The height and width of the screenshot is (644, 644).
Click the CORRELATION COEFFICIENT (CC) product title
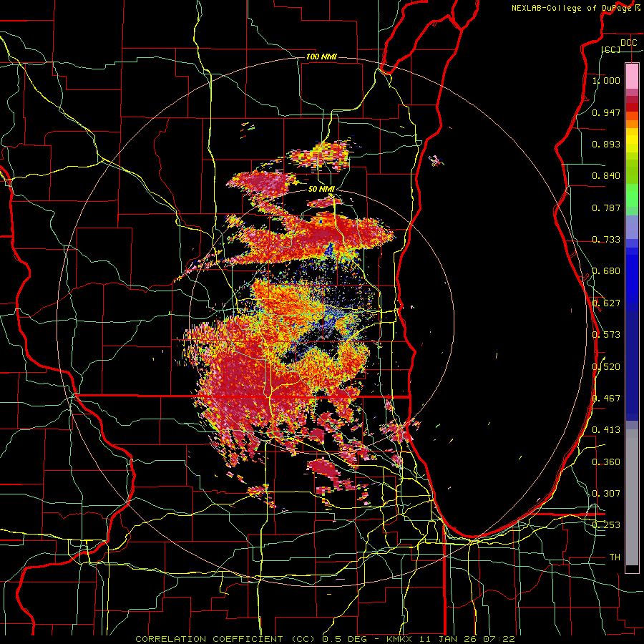(x=226, y=639)
